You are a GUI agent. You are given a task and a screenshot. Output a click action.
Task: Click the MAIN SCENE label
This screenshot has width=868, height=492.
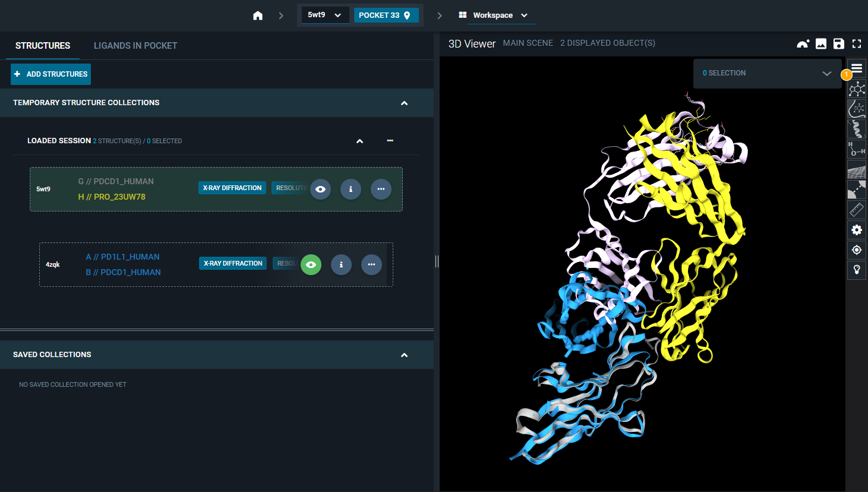click(x=528, y=43)
